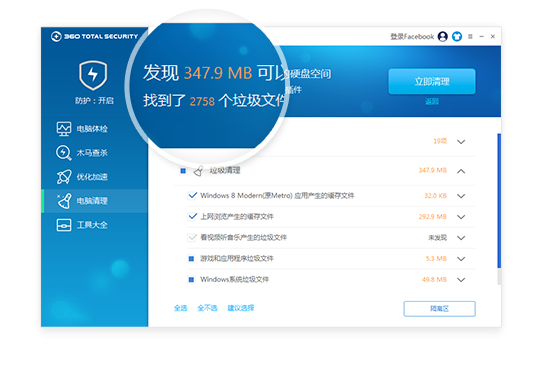Select 电脑清理 sidebar item
This screenshot has width=540, height=365.
point(95,201)
